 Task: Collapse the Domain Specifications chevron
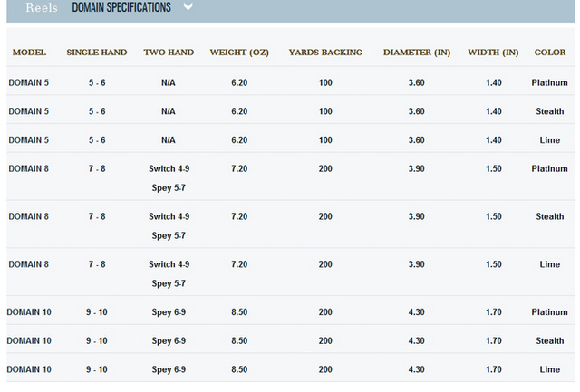[188, 6]
